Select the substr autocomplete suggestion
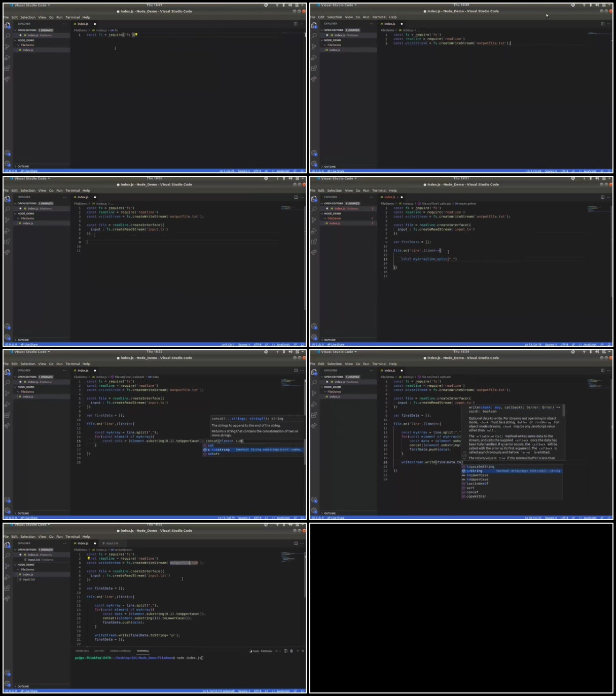 (x=253, y=454)
